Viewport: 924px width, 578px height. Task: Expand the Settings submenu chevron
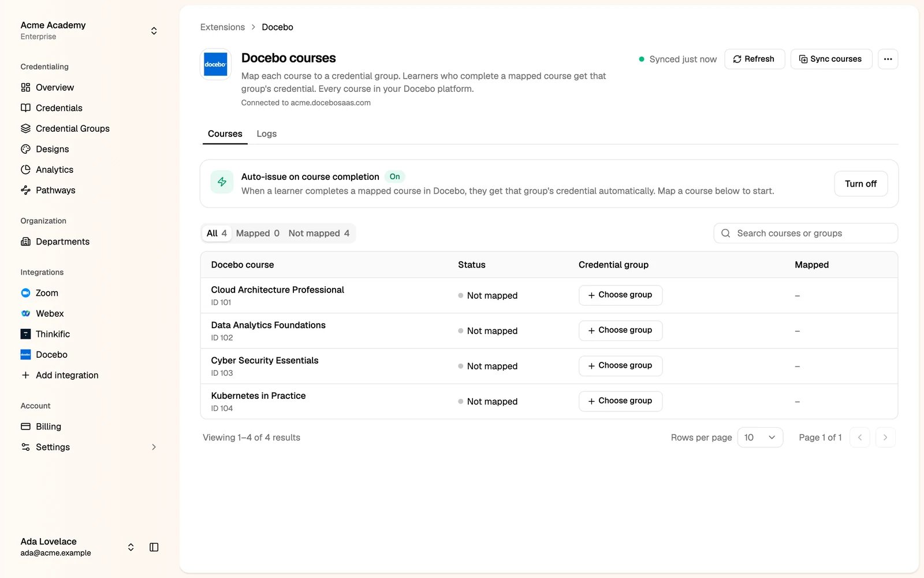point(154,447)
